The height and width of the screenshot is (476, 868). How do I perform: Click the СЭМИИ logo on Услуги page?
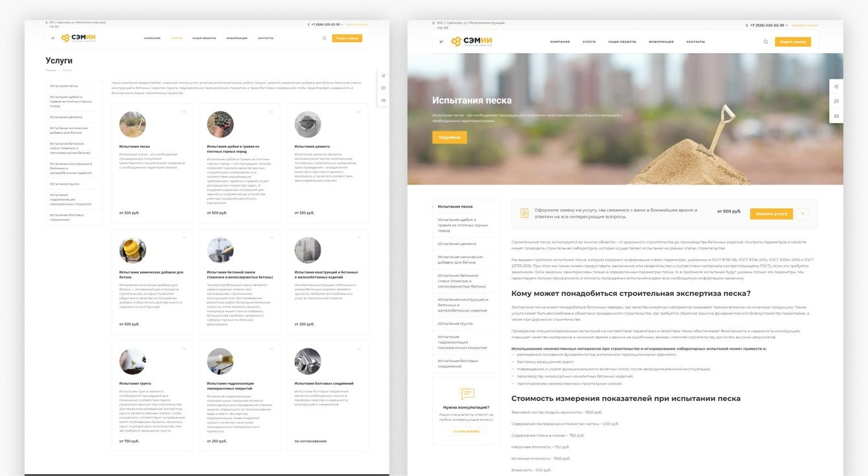tap(78, 38)
